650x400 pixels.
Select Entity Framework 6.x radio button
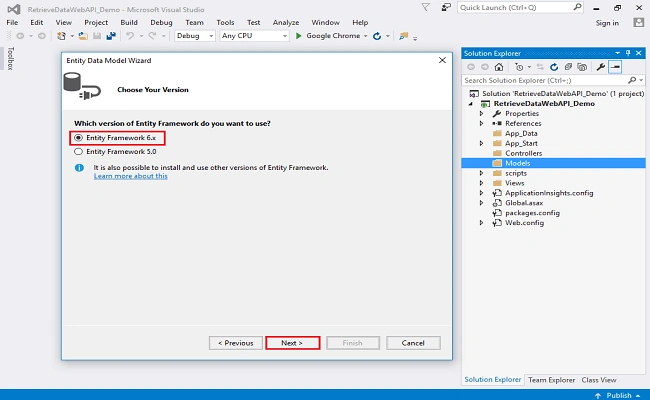78,138
